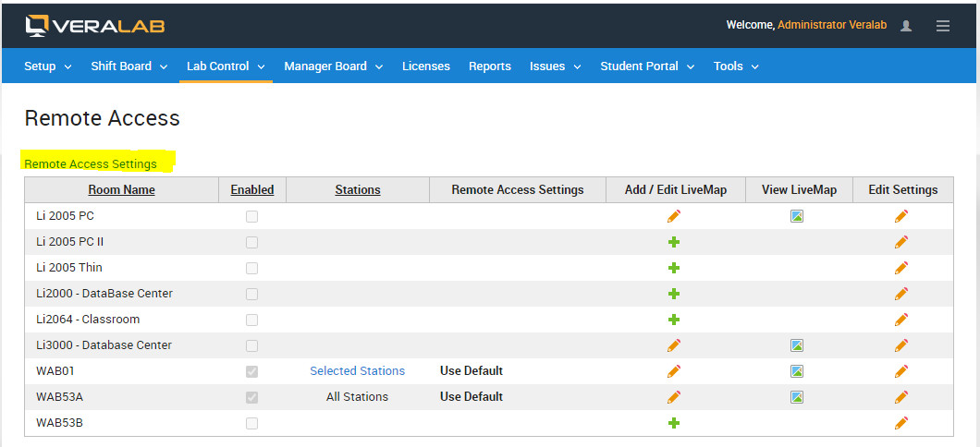
Task: Click the Add / Edit LiveMap header
Action: 676,189
